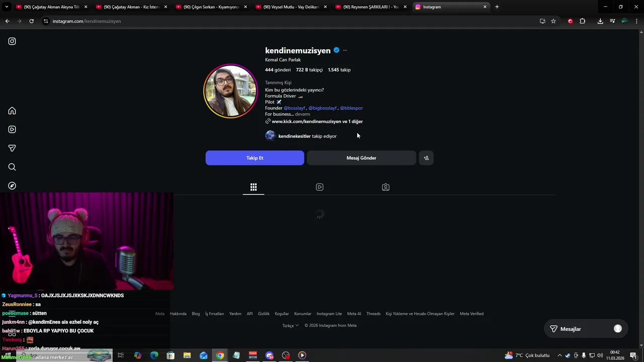The height and width of the screenshot is (362, 644).
Task: Select the Tagged photos tab
Action: click(x=385, y=187)
